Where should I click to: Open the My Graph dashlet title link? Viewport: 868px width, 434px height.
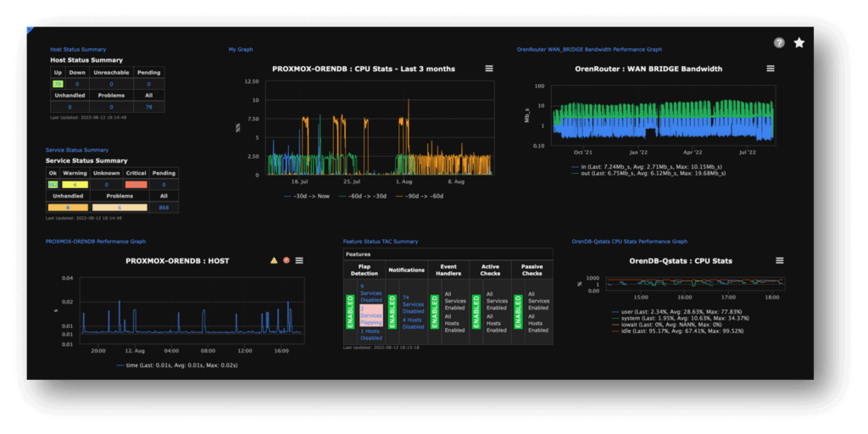(x=241, y=49)
